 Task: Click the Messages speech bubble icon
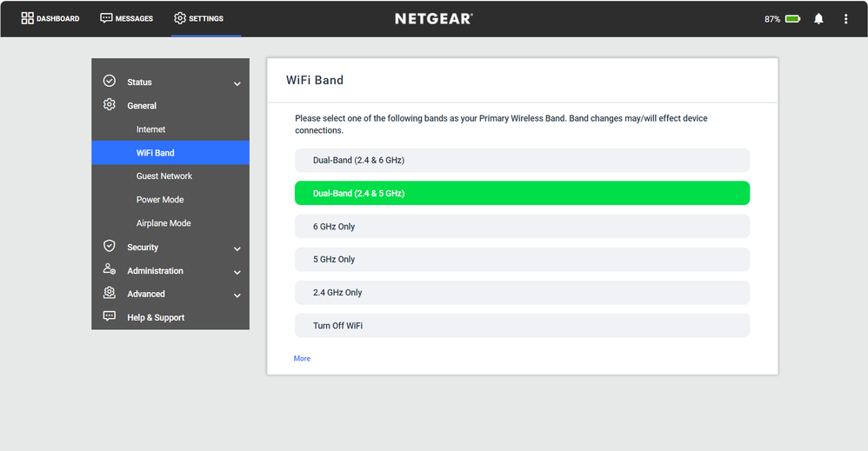point(106,18)
